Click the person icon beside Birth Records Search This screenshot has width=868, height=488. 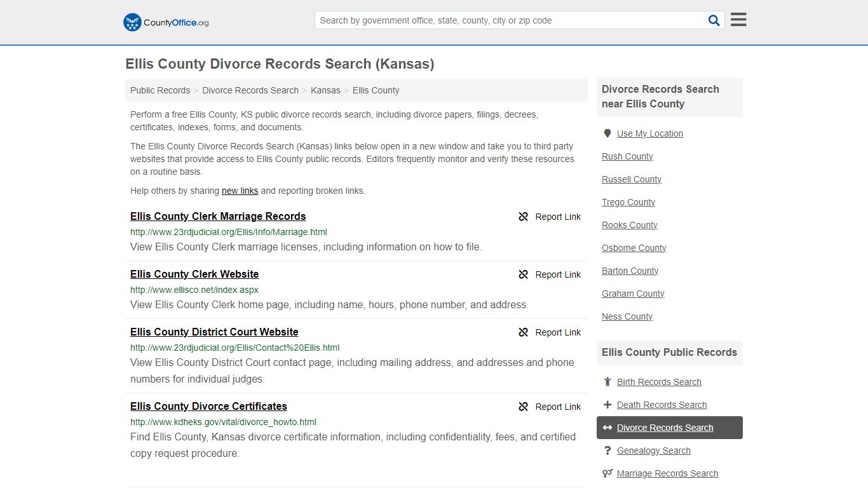tap(607, 382)
